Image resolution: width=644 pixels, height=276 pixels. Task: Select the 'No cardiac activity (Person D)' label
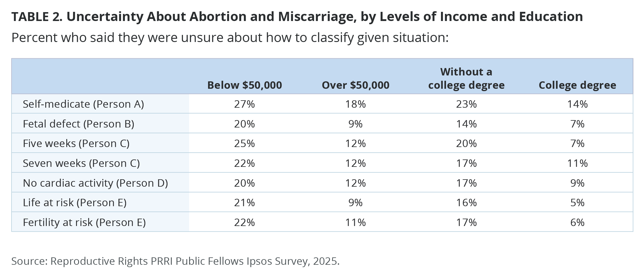(95, 183)
